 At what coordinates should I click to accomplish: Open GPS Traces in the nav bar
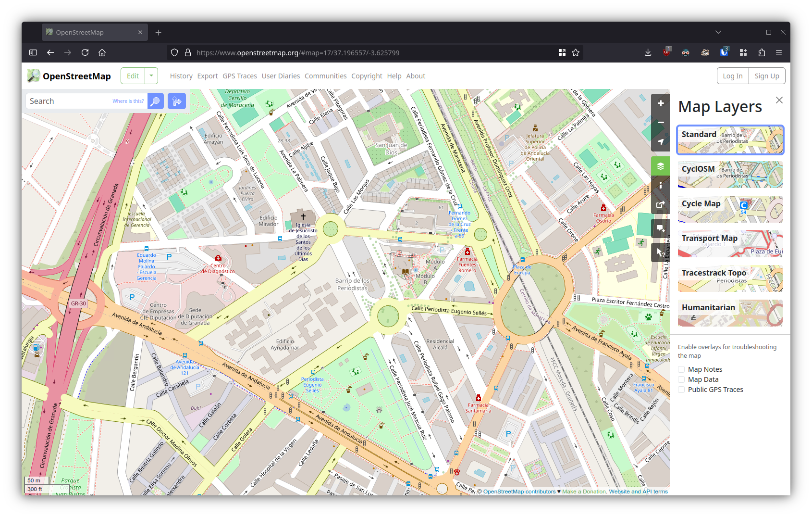pyautogui.click(x=240, y=76)
